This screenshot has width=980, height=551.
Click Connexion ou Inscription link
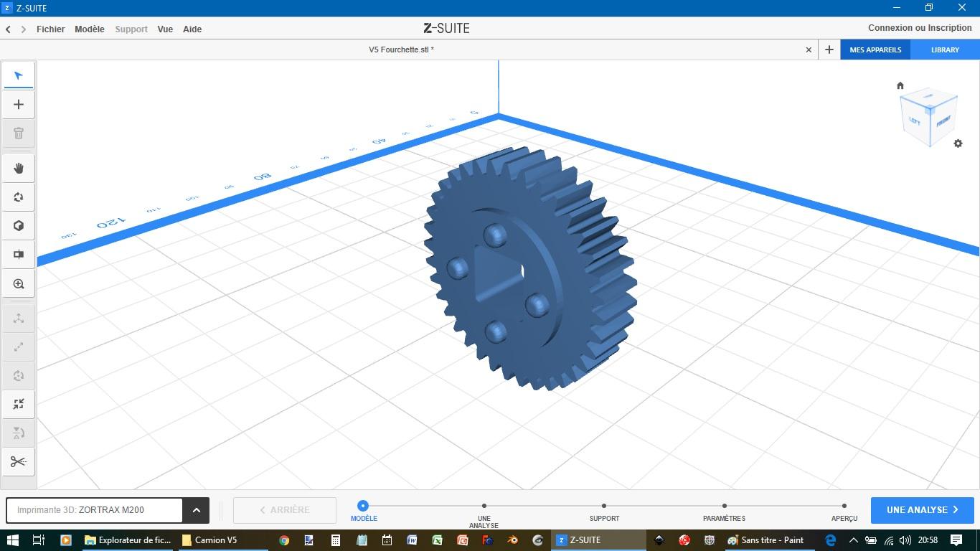920,28
